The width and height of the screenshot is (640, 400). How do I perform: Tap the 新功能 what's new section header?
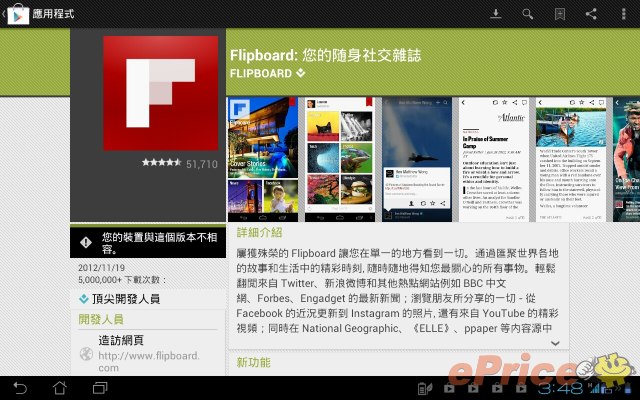pyautogui.click(x=254, y=362)
